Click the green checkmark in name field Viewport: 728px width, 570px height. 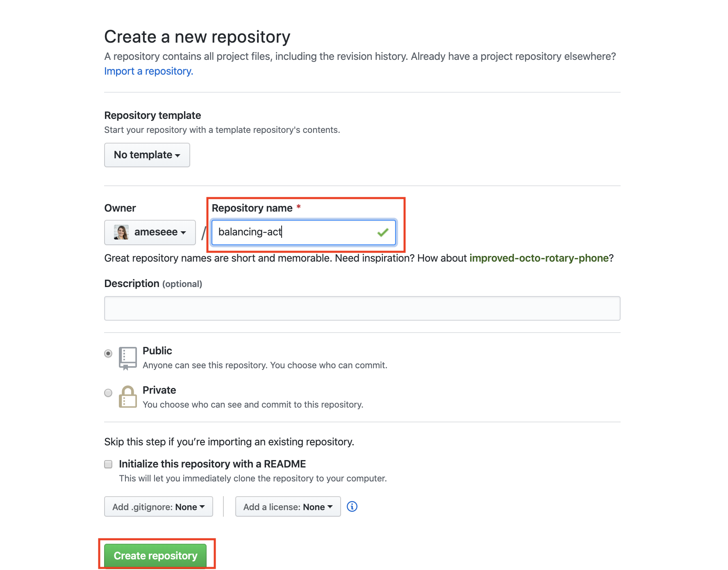(382, 233)
